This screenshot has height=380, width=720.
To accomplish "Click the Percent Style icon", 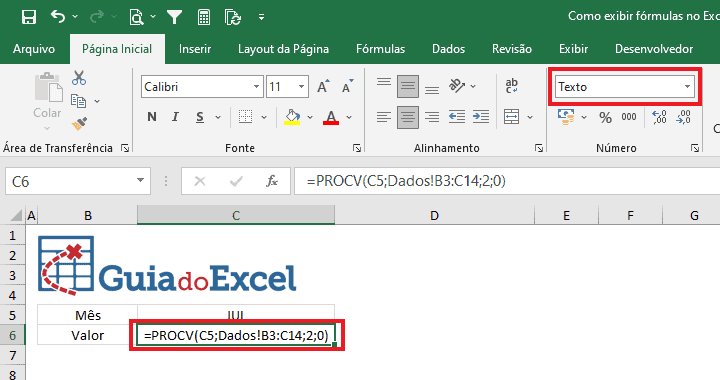I will pyautogui.click(x=605, y=117).
